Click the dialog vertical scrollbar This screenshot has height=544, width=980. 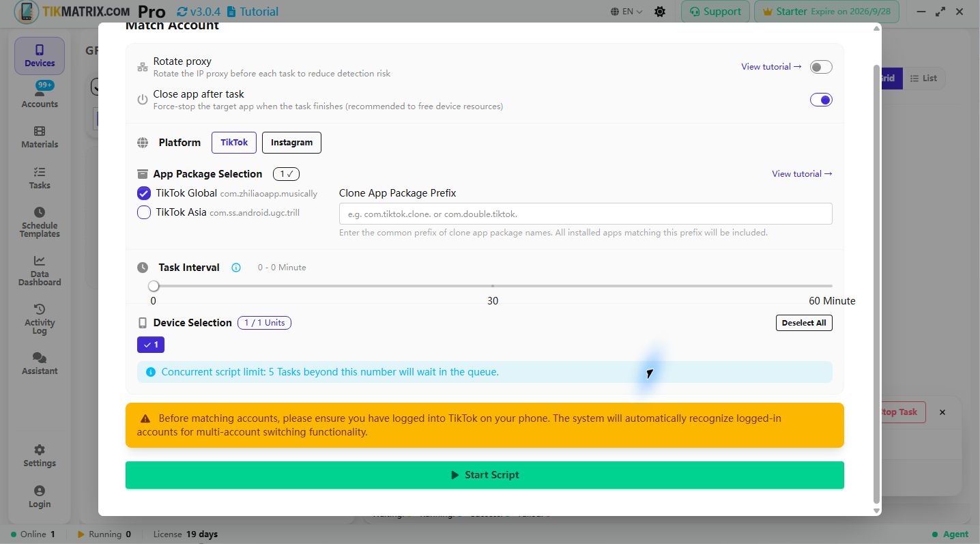[876, 283]
